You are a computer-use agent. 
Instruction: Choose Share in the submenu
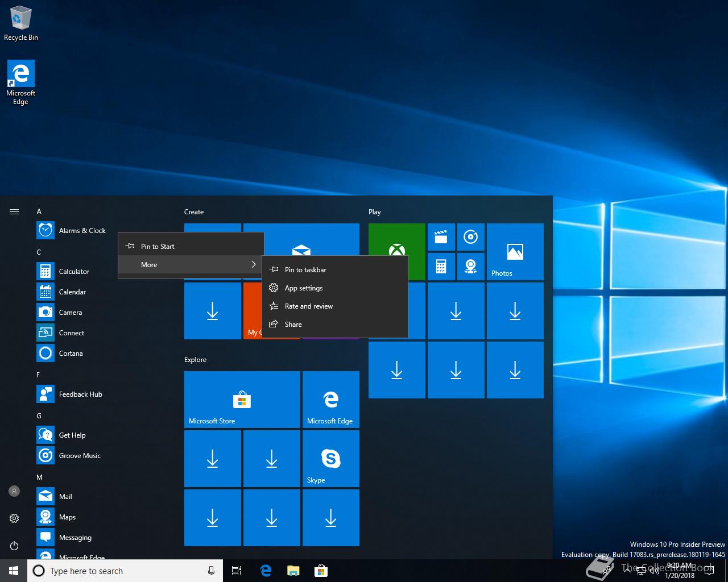335,324
